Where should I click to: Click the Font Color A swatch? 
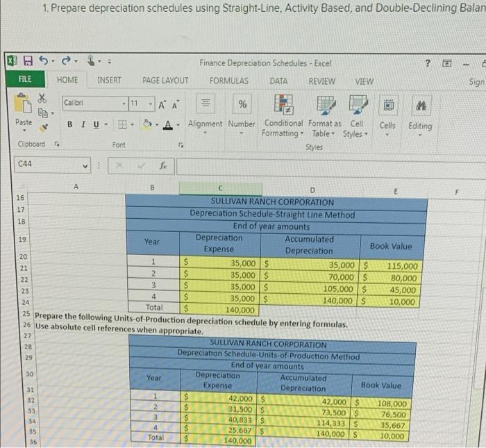pyautogui.click(x=168, y=125)
